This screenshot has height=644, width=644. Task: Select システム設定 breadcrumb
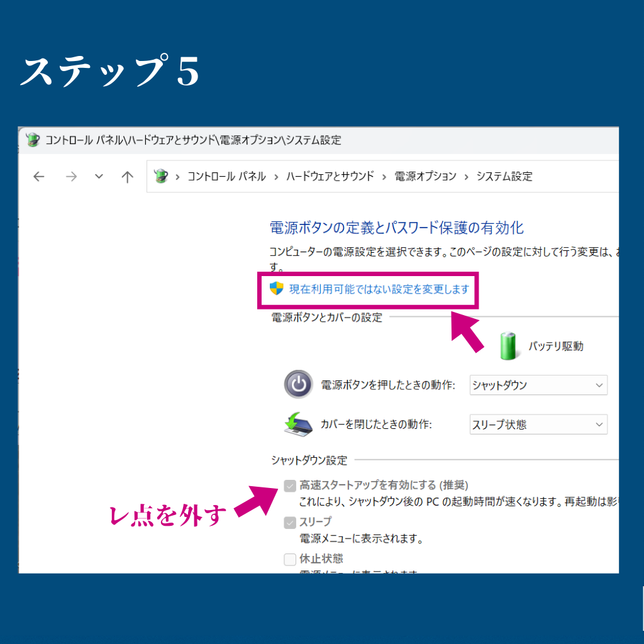pyautogui.click(x=504, y=177)
